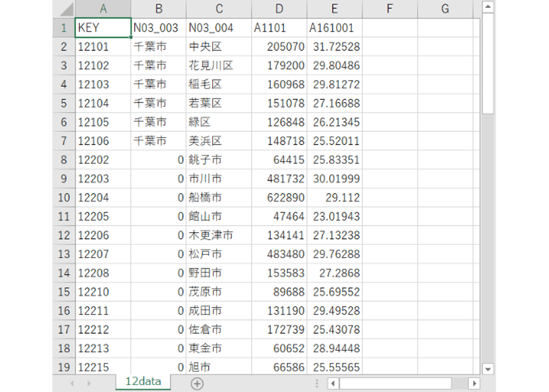Image resolution: width=549 pixels, height=392 pixels.
Task: Select cell containing 茂原市
Action: (x=219, y=292)
